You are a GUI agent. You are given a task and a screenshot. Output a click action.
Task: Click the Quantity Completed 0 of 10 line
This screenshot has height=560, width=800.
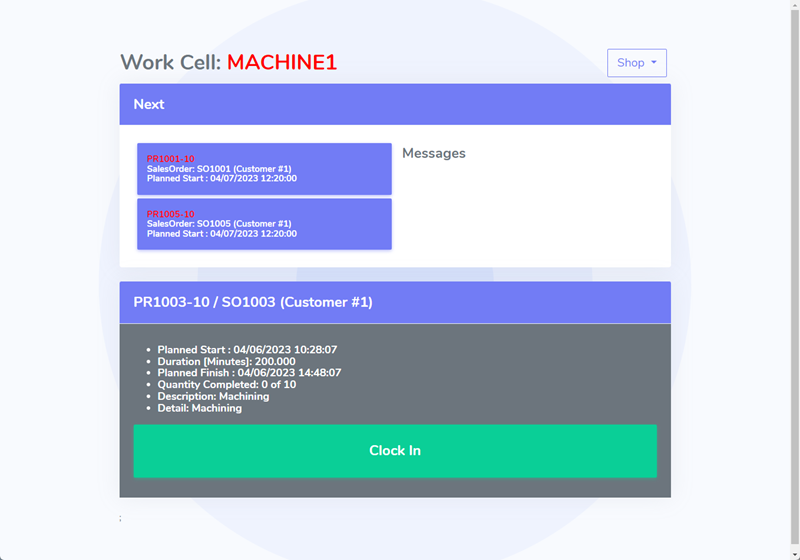coord(226,385)
